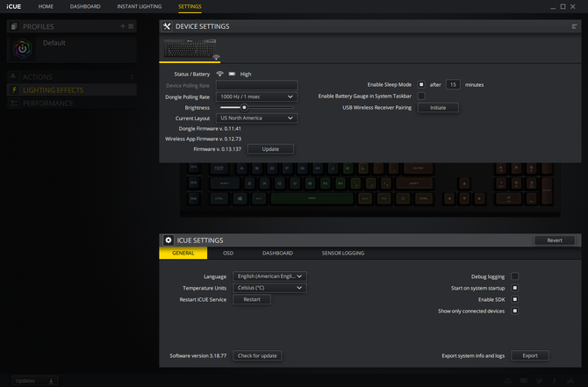Click the 'Dongle Firmware v. 0.11.41' text
588x387 pixels.
pos(210,129)
